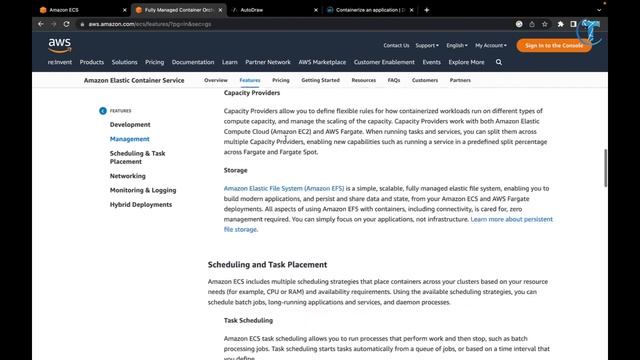Open the Learn menu

point(230,62)
